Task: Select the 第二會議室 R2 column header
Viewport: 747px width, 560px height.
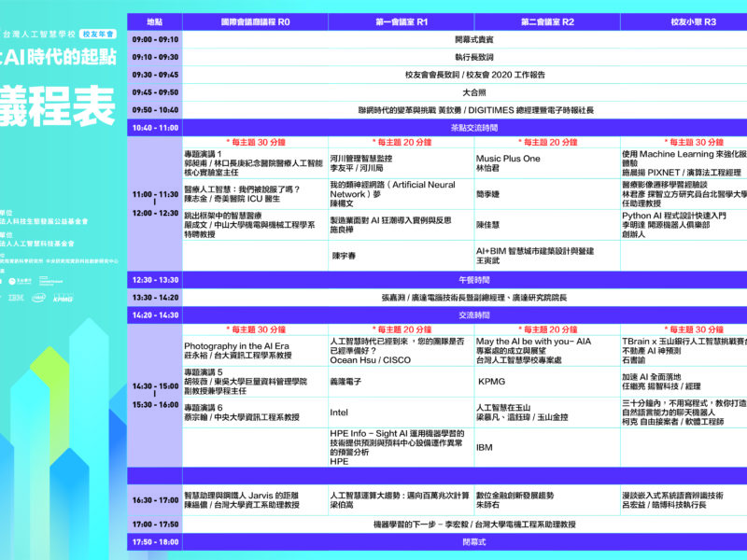Action: click(x=547, y=21)
